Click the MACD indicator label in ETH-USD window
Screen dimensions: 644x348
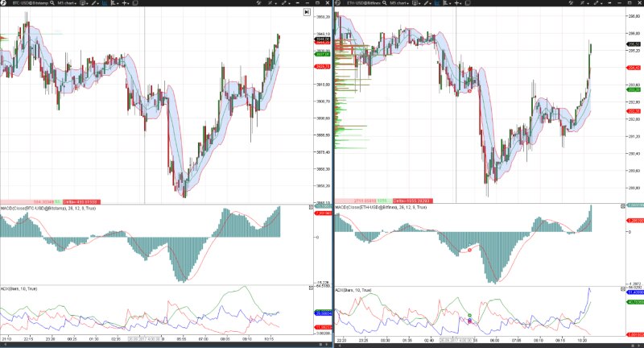(x=382, y=207)
